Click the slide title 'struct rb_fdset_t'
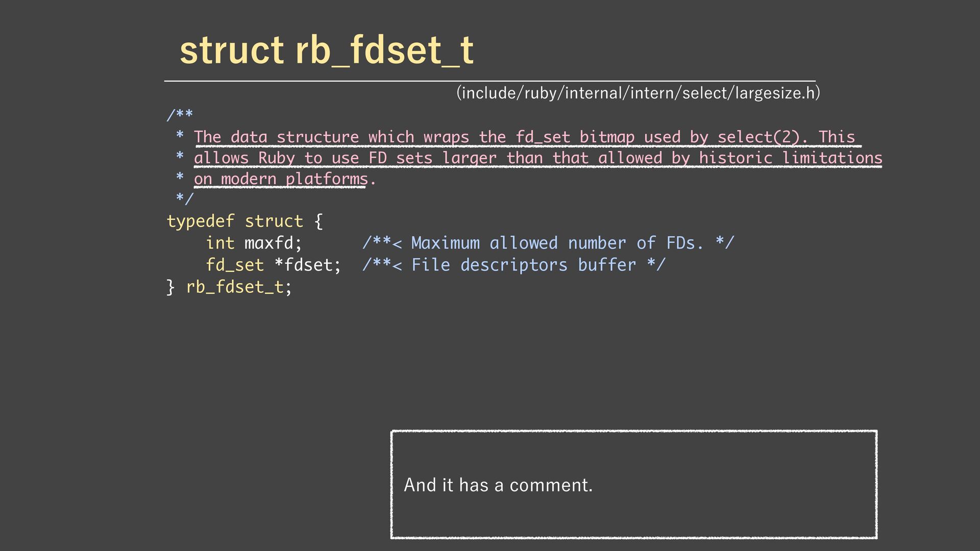 (327, 51)
